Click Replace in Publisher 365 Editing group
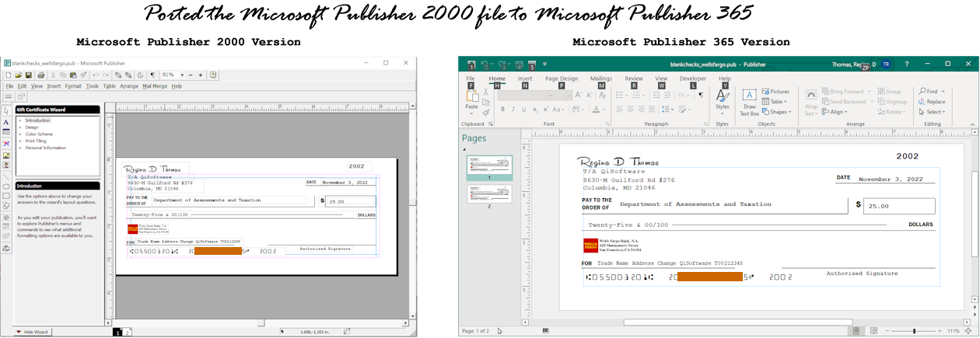Screen dimensions: 980x338 coord(932,102)
